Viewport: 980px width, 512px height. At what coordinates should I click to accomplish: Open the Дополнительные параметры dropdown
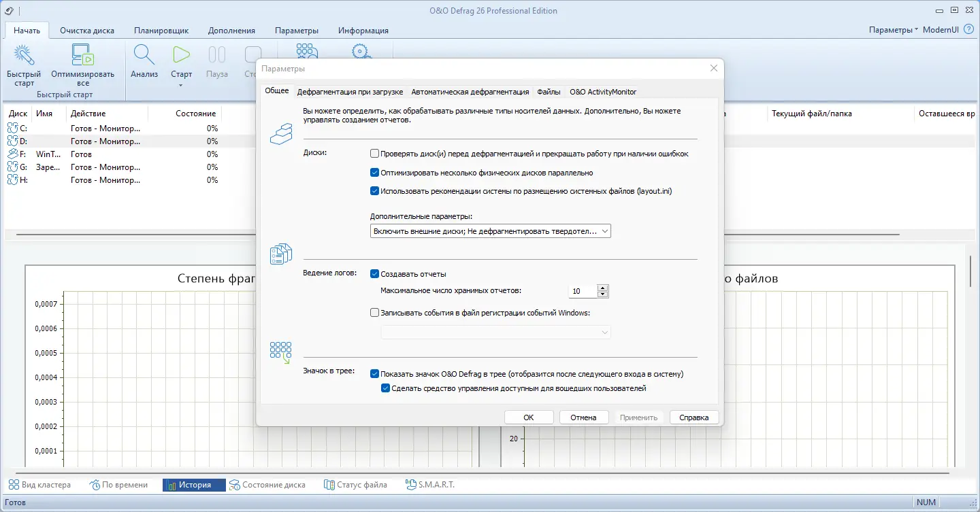pos(491,231)
